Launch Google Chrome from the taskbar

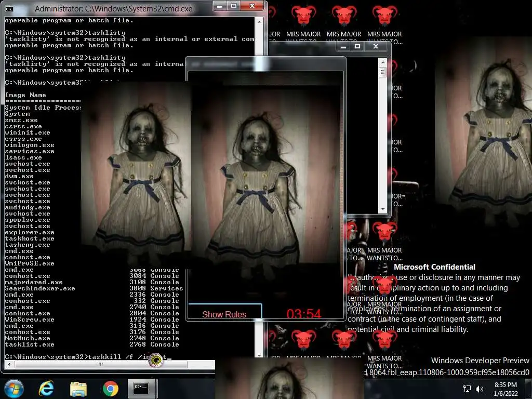coord(110,389)
